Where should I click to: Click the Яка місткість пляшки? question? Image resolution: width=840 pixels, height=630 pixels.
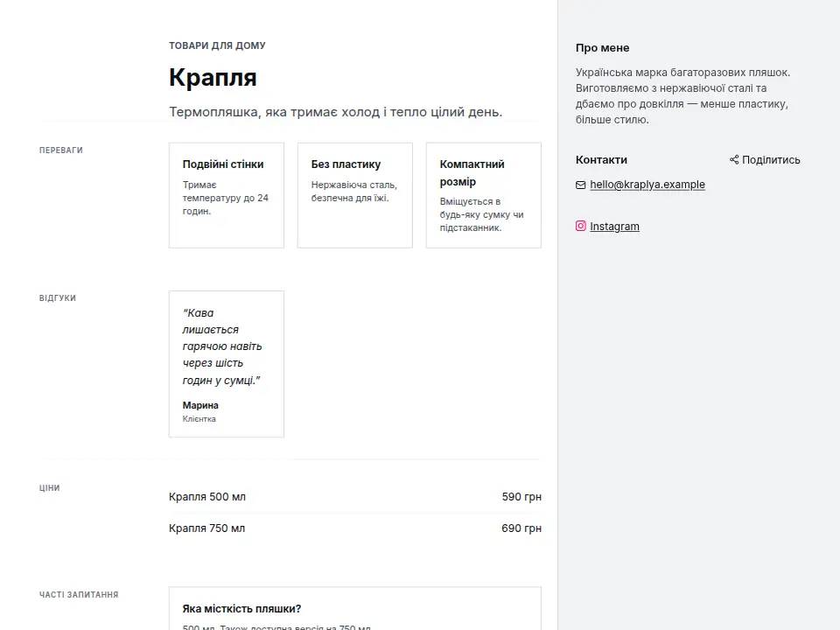[241, 609]
